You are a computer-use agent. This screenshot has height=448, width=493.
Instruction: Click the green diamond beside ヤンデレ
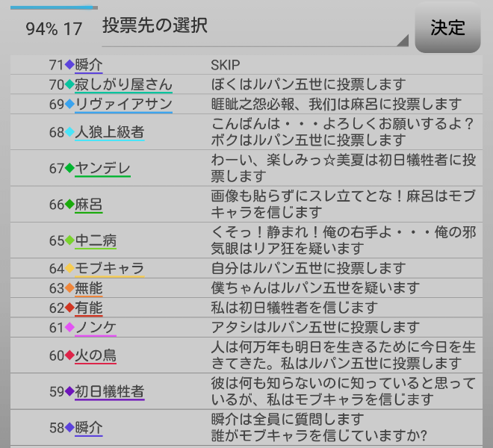click(69, 168)
